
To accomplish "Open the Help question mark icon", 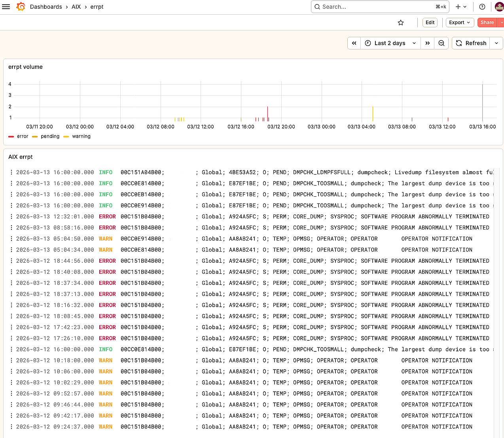I will pyautogui.click(x=481, y=7).
